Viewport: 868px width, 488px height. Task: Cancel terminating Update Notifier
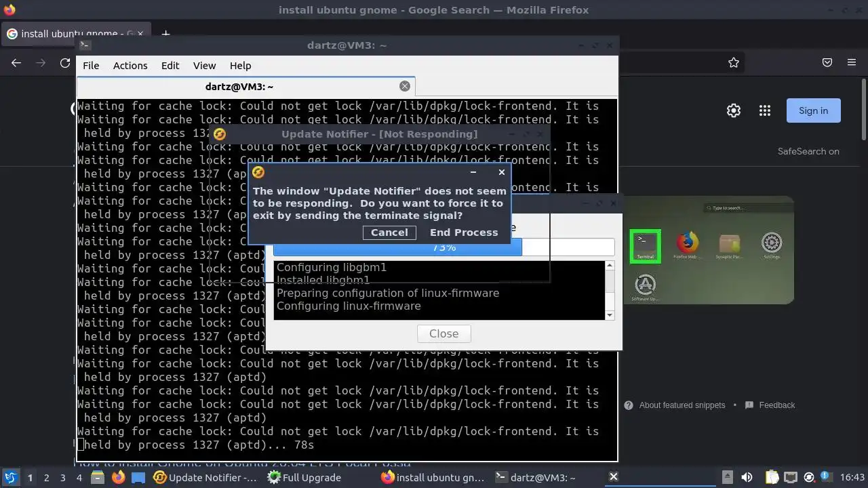pyautogui.click(x=389, y=232)
